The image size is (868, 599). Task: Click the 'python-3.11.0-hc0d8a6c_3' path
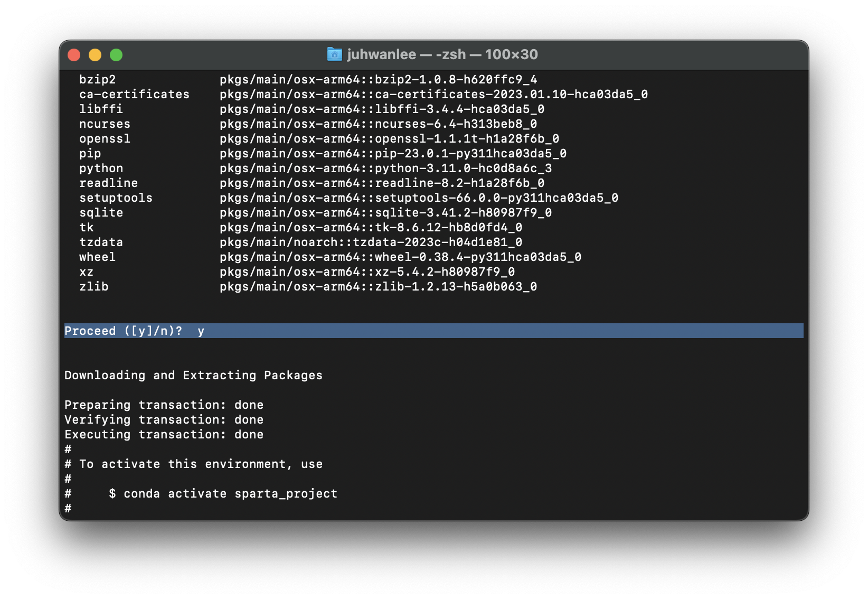point(464,169)
